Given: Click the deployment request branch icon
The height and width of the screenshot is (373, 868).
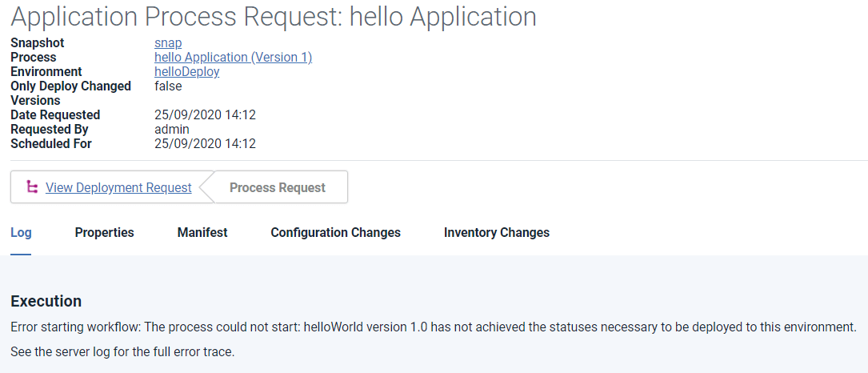Looking at the screenshot, I should click(32, 187).
